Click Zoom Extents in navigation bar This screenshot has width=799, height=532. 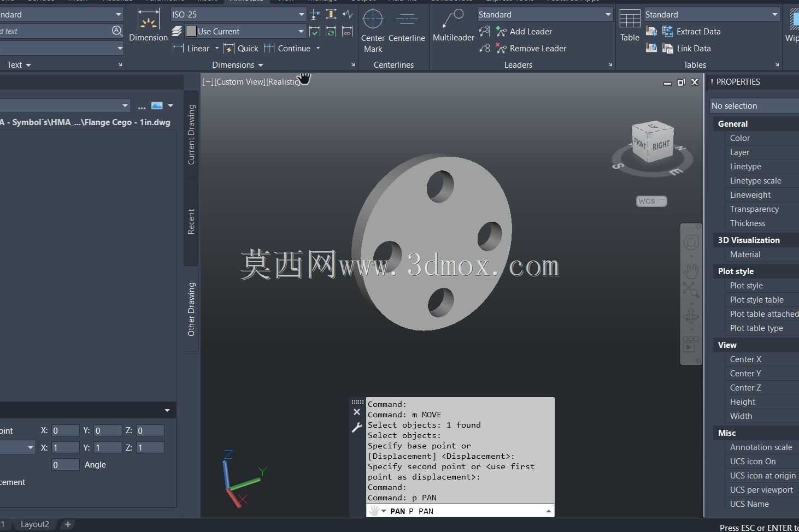coord(691,289)
